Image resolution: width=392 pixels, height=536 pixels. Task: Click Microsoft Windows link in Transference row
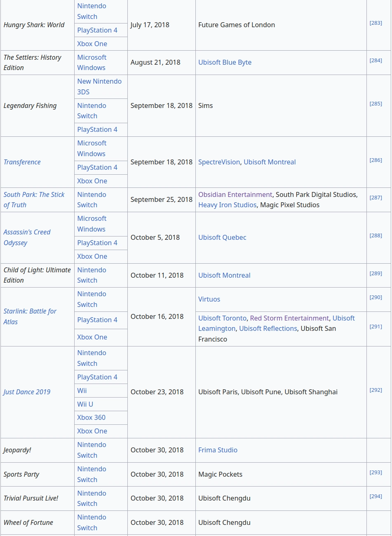pyautogui.click(x=92, y=148)
